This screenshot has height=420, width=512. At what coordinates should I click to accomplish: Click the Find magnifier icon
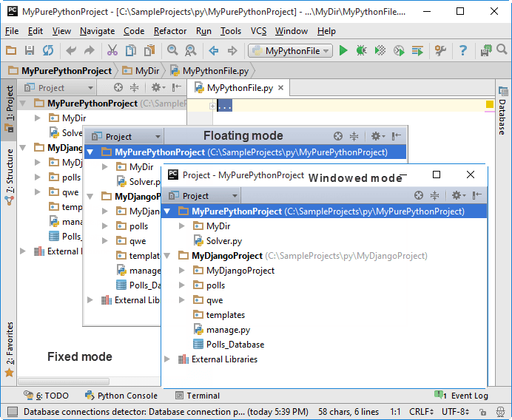(172, 50)
